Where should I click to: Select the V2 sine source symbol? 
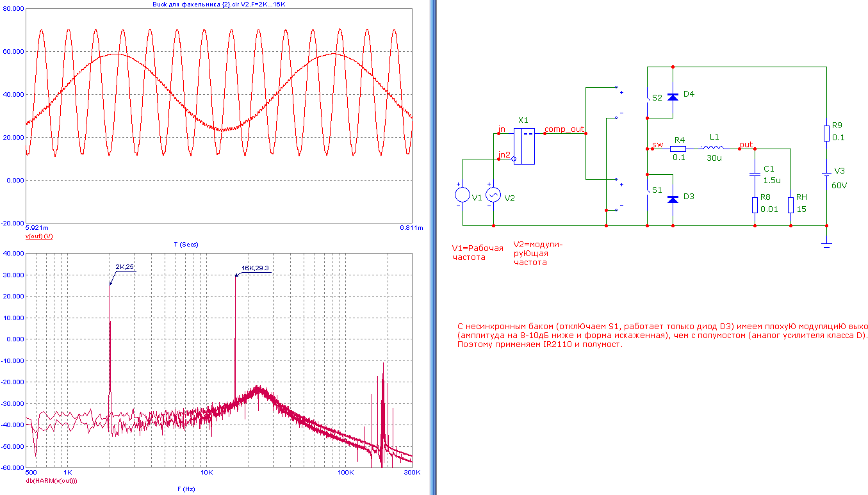[x=493, y=195]
